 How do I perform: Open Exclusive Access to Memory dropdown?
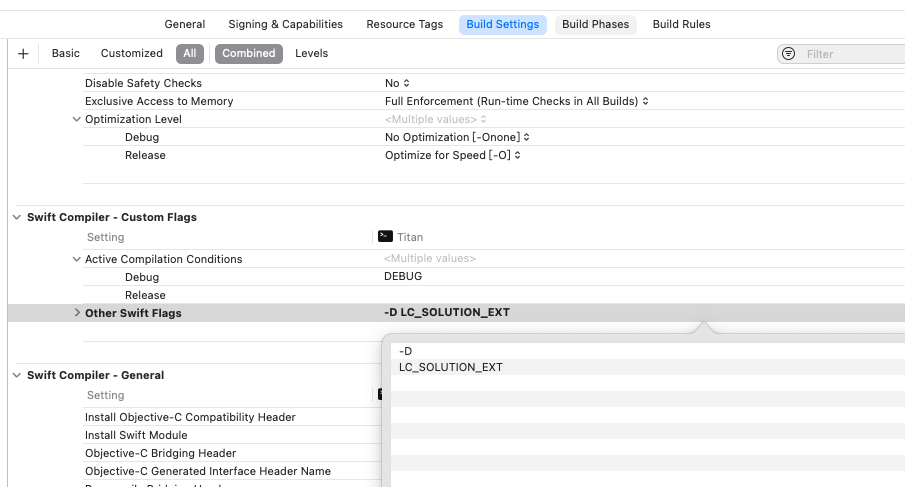click(517, 101)
